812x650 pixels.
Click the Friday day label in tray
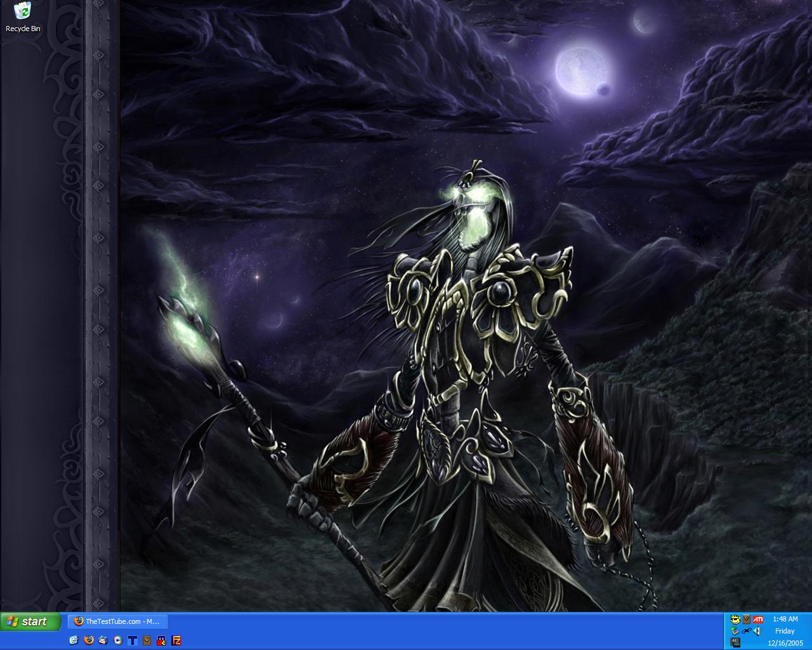pos(785,631)
